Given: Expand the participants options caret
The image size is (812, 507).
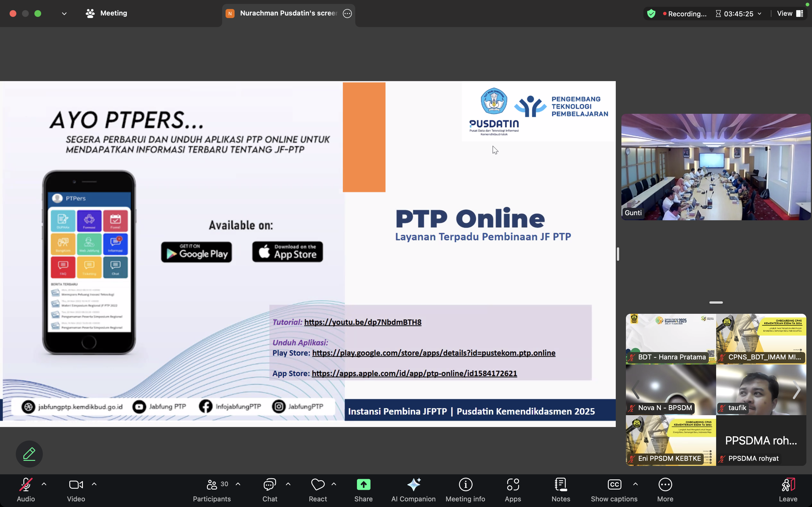Looking at the screenshot, I should coord(238,484).
